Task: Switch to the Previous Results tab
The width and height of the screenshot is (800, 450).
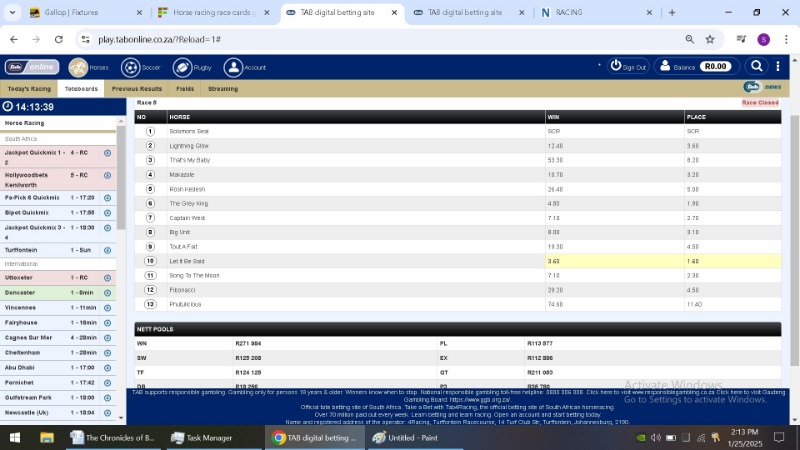Action: 137,88
